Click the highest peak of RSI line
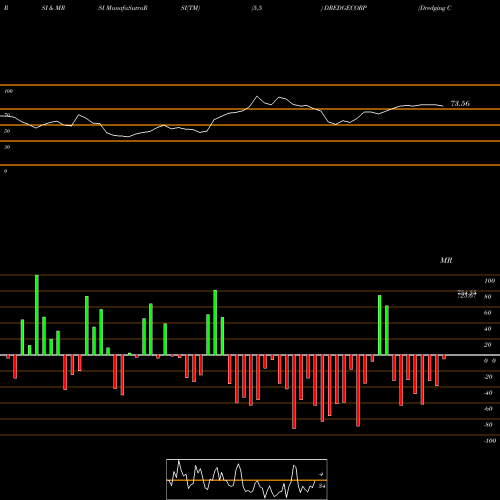 point(257,96)
